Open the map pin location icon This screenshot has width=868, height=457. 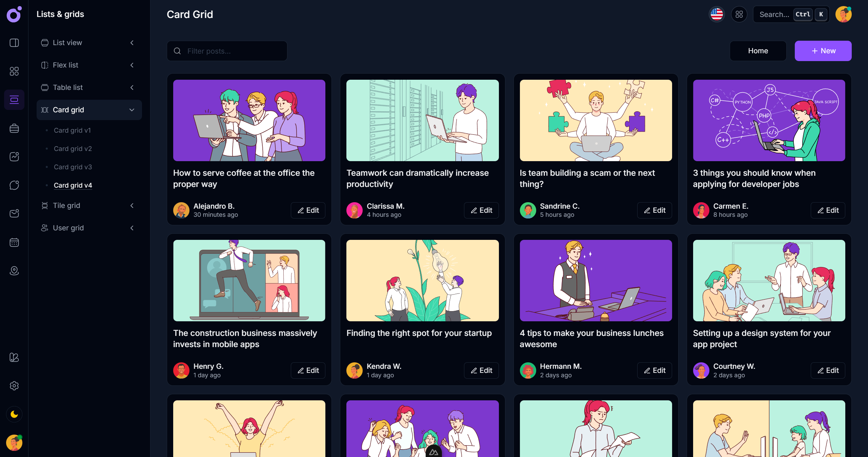click(14, 271)
